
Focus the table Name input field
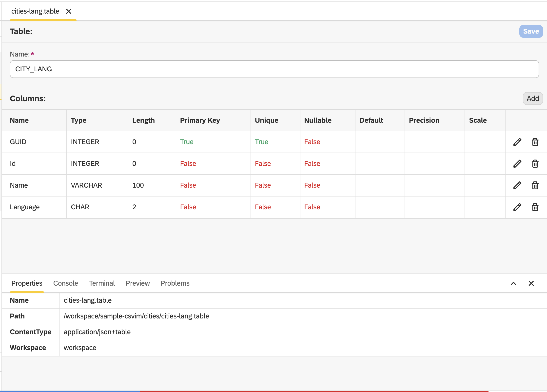pos(274,69)
